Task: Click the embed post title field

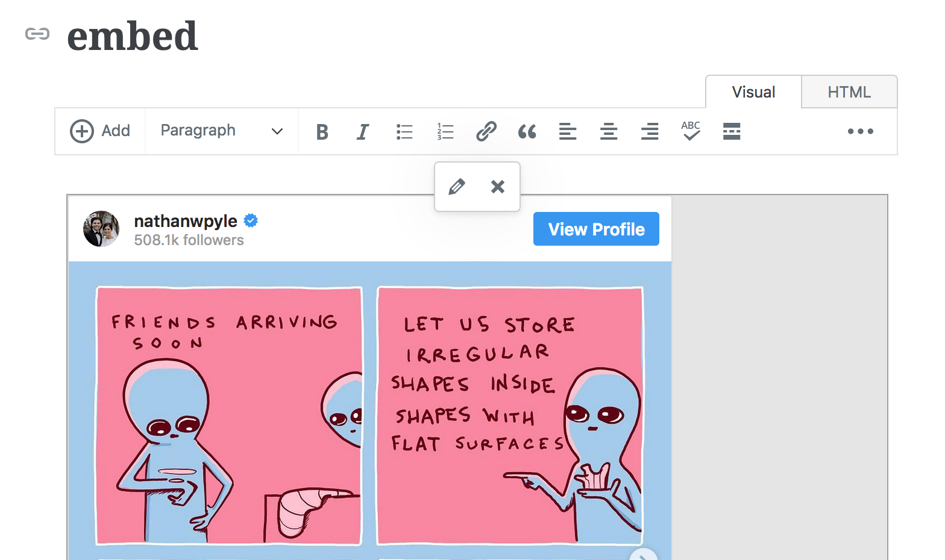Action: pyautogui.click(x=133, y=36)
